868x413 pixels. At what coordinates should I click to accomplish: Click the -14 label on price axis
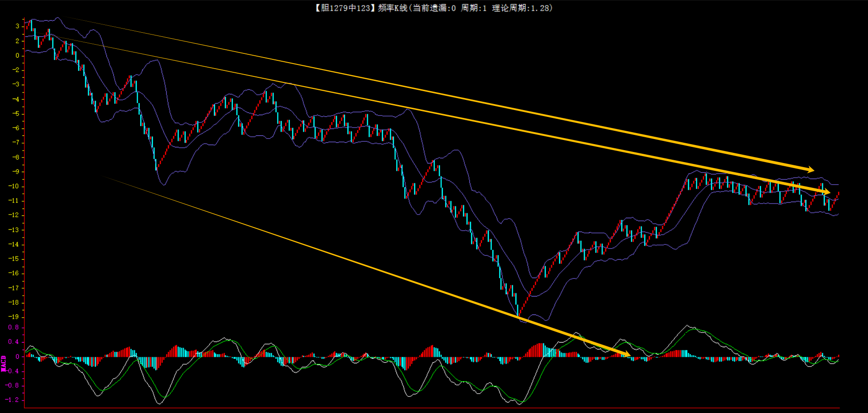13,244
